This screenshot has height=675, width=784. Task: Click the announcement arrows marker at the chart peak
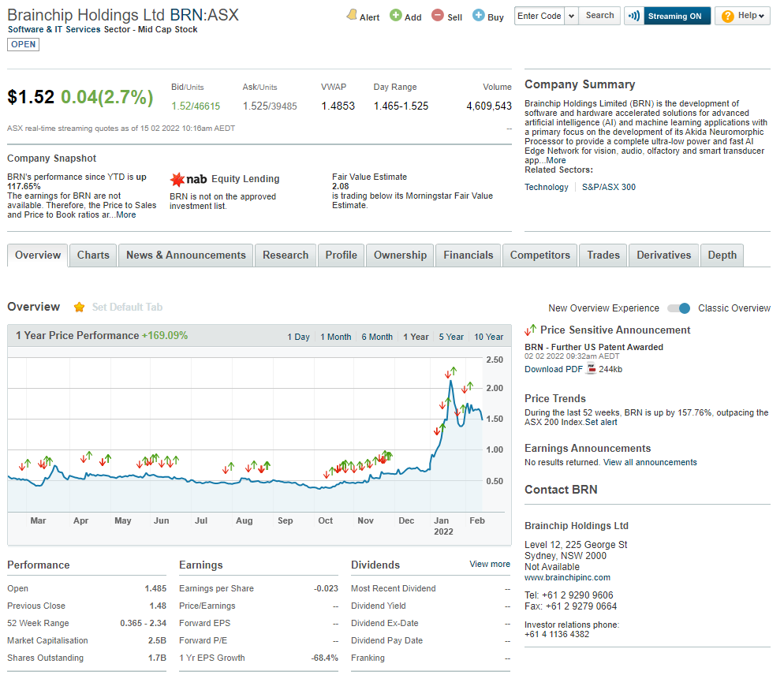451,372
